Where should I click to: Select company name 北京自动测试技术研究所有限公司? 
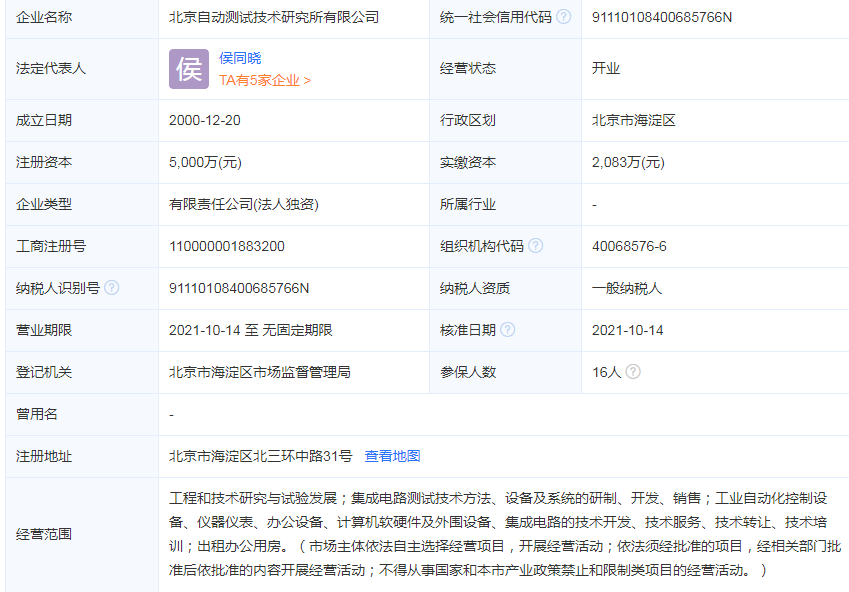pos(274,17)
